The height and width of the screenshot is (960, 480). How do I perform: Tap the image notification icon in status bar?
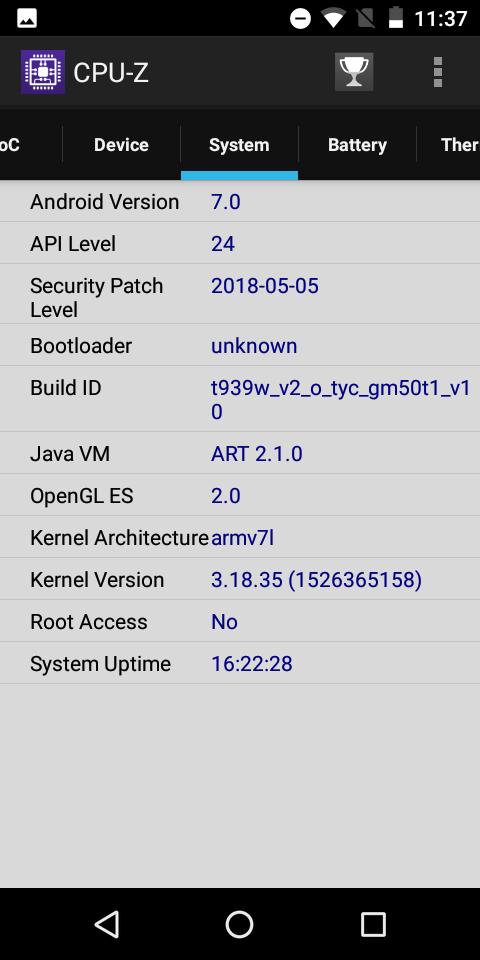(27, 18)
